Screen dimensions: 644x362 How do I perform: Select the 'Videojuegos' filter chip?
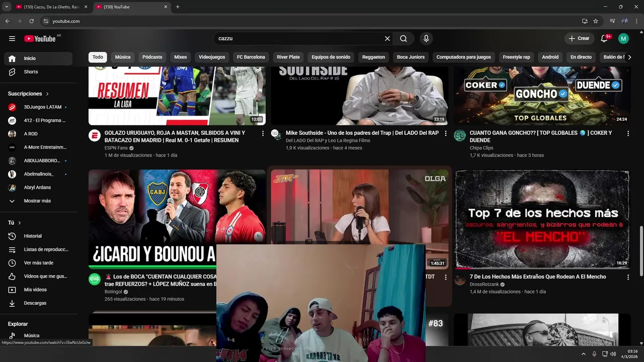pyautogui.click(x=212, y=57)
